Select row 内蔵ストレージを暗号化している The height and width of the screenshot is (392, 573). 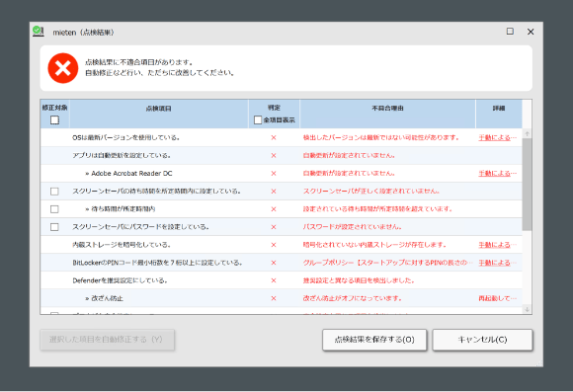pos(281,245)
